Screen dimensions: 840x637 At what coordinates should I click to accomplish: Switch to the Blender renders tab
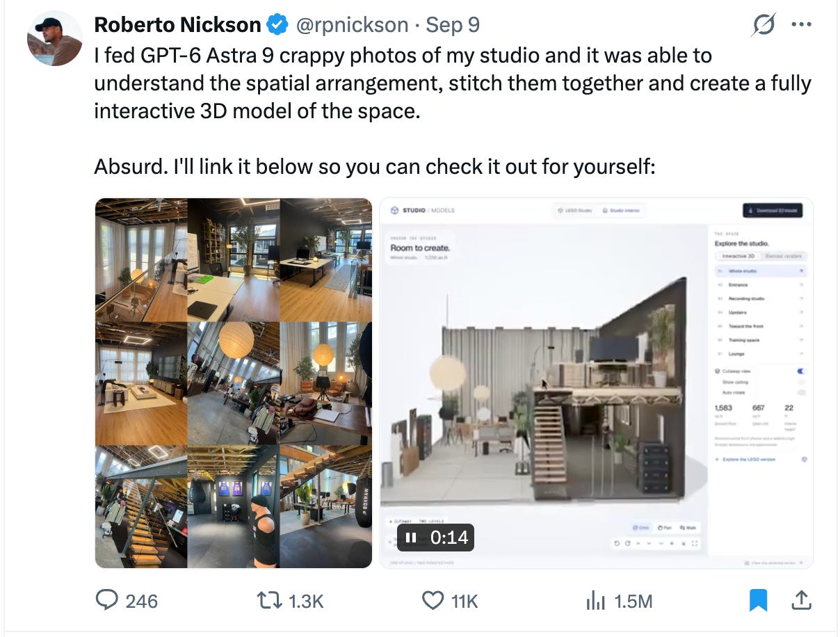tap(785, 257)
